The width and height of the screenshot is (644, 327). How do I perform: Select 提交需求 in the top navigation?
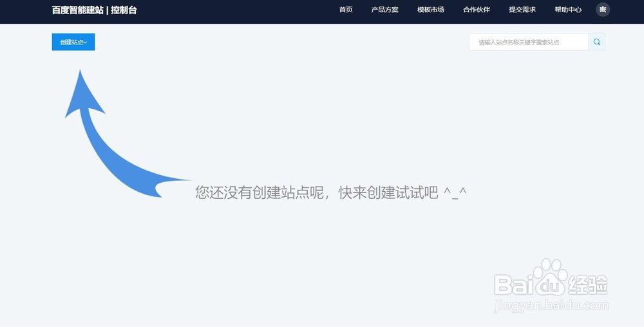tap(522, 10)
